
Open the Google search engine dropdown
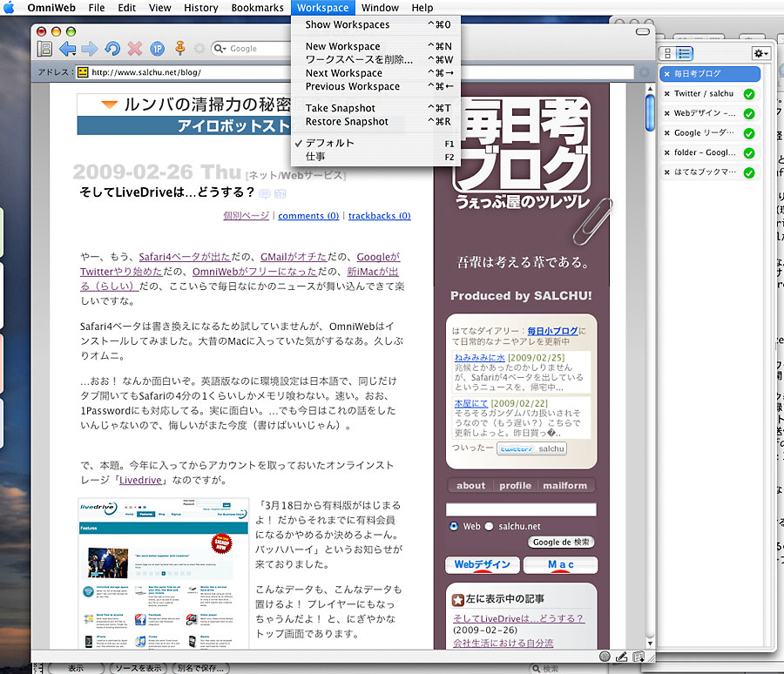click(220, 49)
